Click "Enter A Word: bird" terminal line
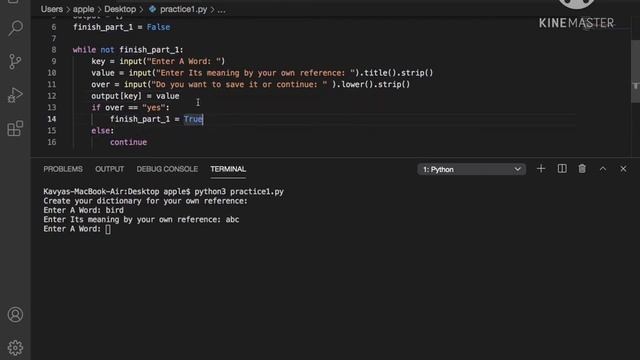The height and width of the screenshot is (360, 640). pos(84,210)
